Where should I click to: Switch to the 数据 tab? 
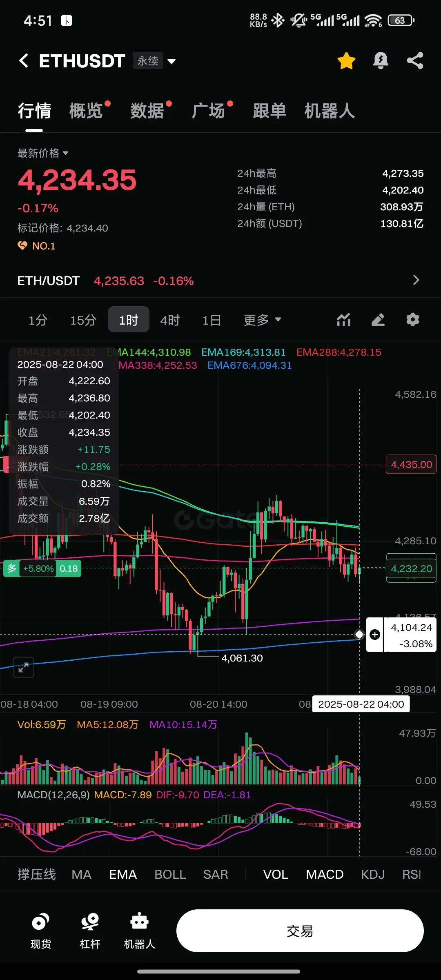pyautogui.click(x=147, y=111)
